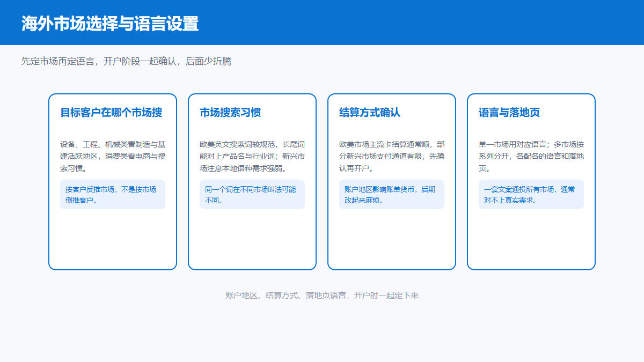Click card heading 语言与落地页
Screen dimensions: 644x362
[x=509, y=113]
